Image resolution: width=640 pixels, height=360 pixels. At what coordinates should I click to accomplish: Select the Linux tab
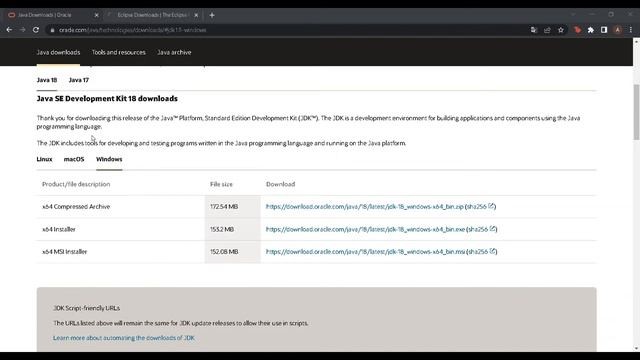click(x=44, y=159)
